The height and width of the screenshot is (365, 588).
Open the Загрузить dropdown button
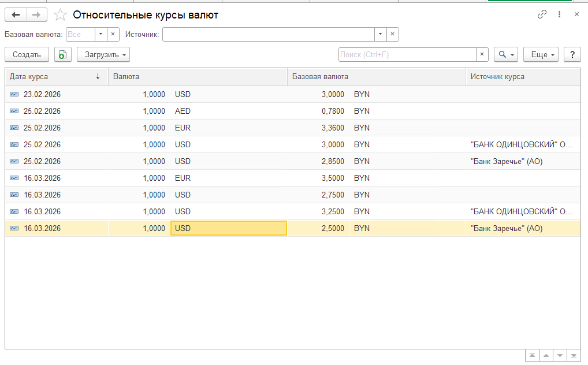pyautogui.click(x=103, y=54)
